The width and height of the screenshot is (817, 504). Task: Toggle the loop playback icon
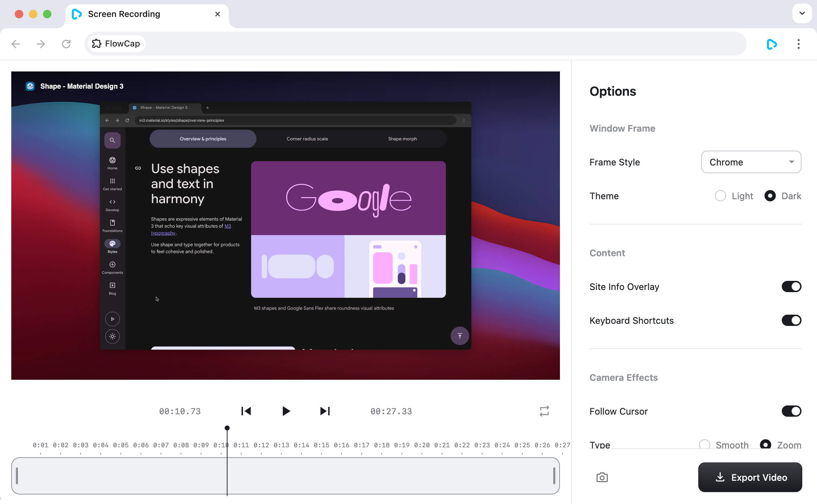(544, 411)
